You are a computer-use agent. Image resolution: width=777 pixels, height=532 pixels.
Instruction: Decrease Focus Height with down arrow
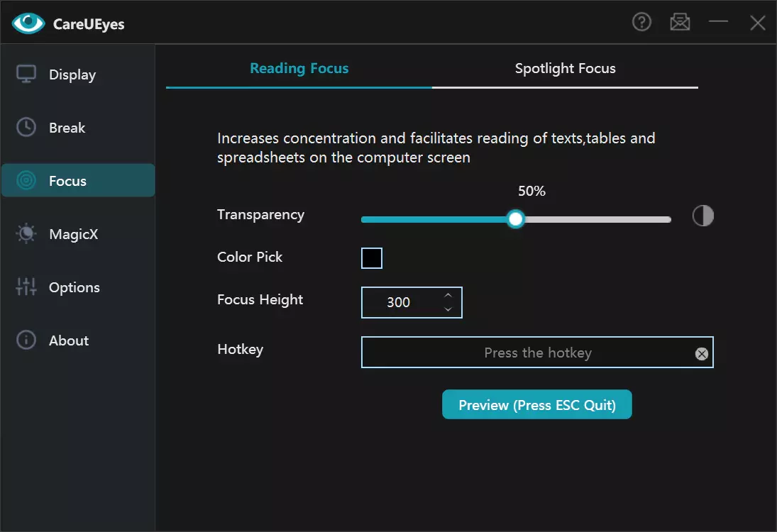(x=448, y=309)
